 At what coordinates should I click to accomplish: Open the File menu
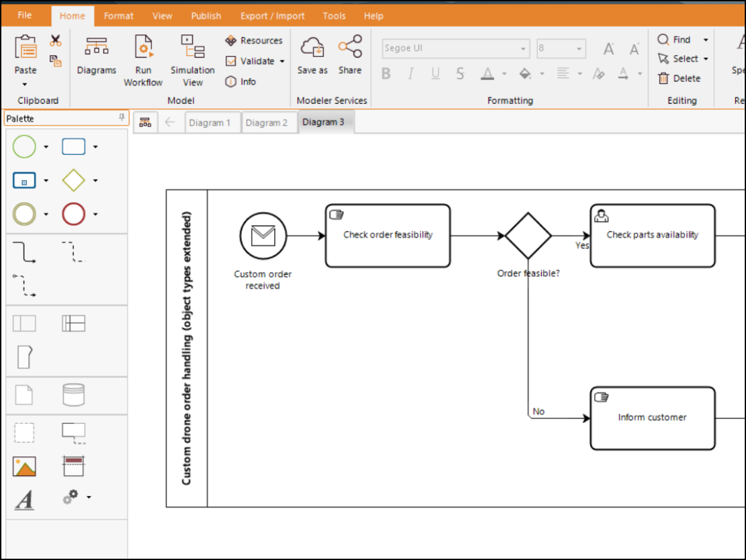25,15
